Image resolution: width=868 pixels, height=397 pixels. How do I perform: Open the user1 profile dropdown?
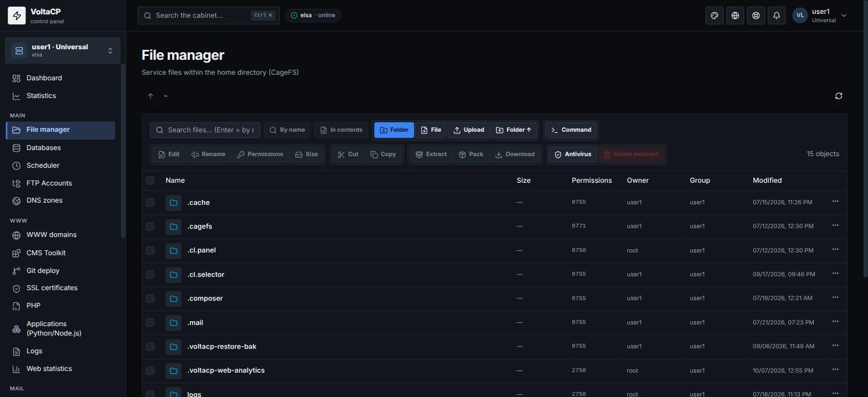click(x=819, y=16)
